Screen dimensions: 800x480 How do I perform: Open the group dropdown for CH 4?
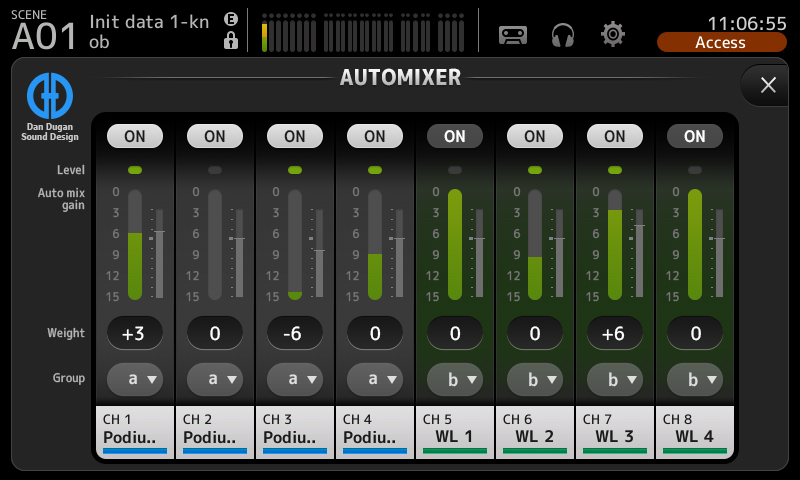[375, 380]
